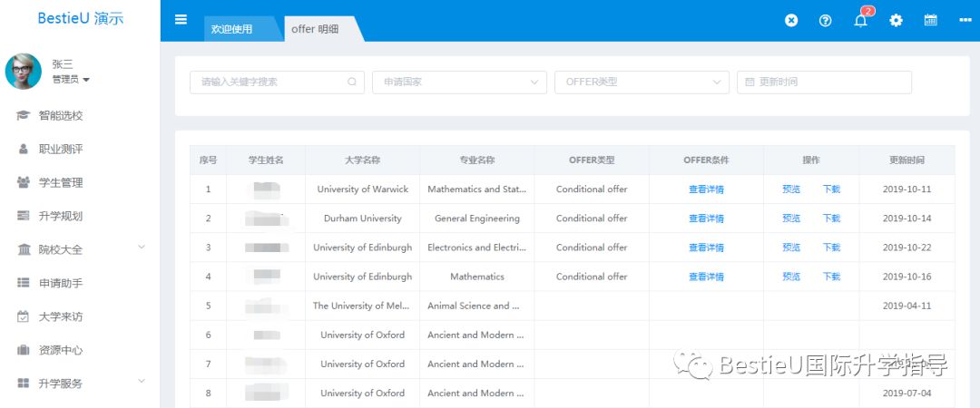
Task: View 查看详情 for the Mathematics row
Action: [706, 277]
